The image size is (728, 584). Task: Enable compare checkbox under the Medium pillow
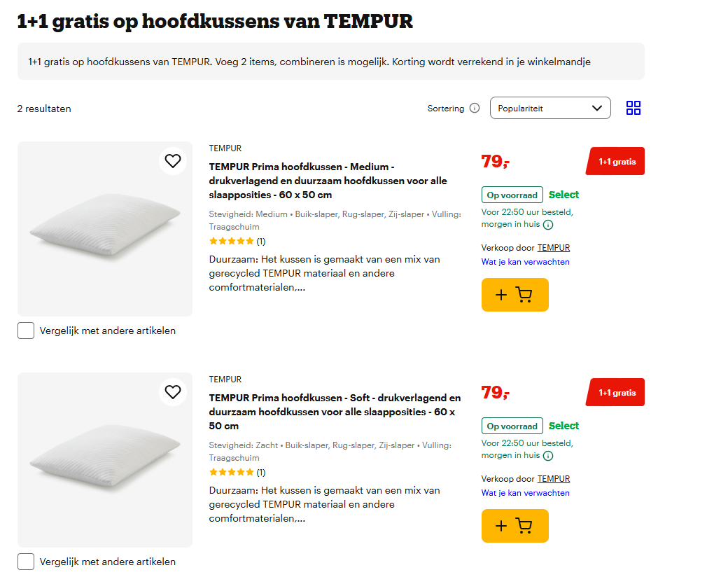(x=26, y=330)
